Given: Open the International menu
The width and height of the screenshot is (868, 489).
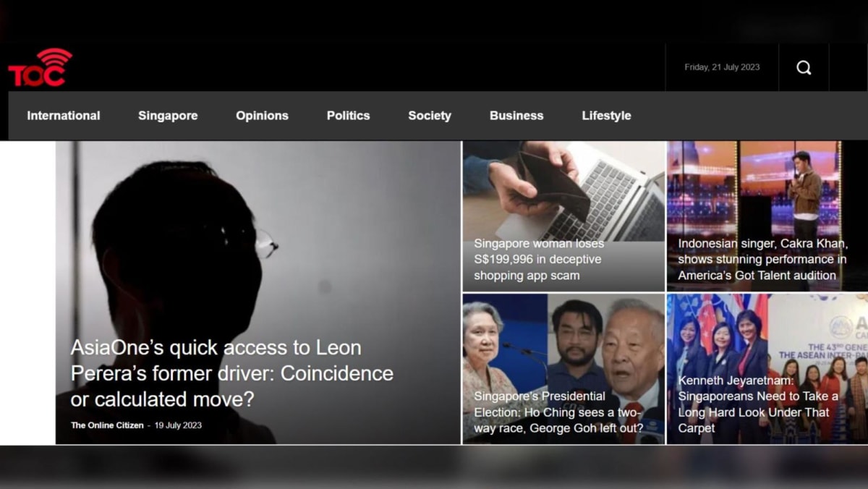Looking at the screenshot, I should pos(64,116).
